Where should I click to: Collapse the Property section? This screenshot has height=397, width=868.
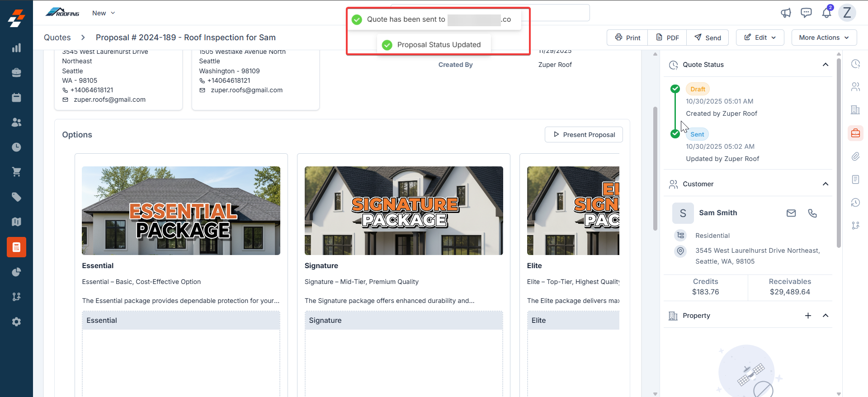pyautogui.click(x=826, y=316)
